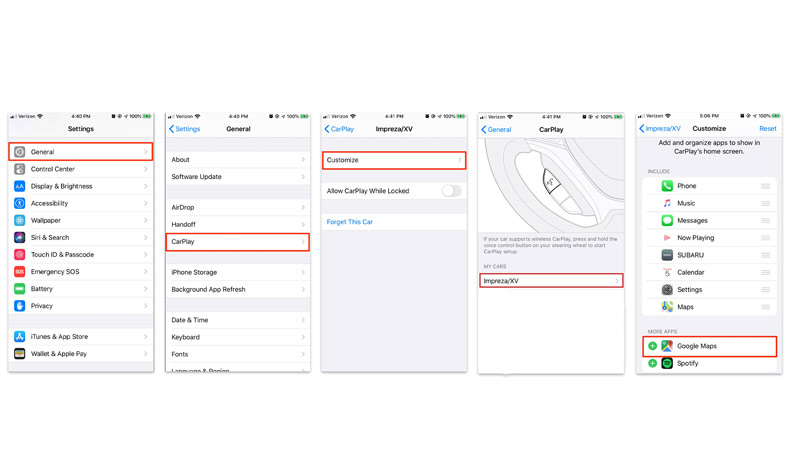Select Impreza/XV under My Cars
Screen dimensions: 800x450
point(551,281)
